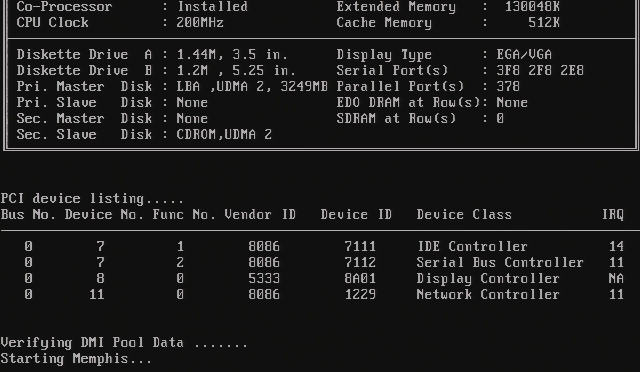The image size is (640, 372).
Task: Click the Extended Memory 130048K value
Action: 532,7
